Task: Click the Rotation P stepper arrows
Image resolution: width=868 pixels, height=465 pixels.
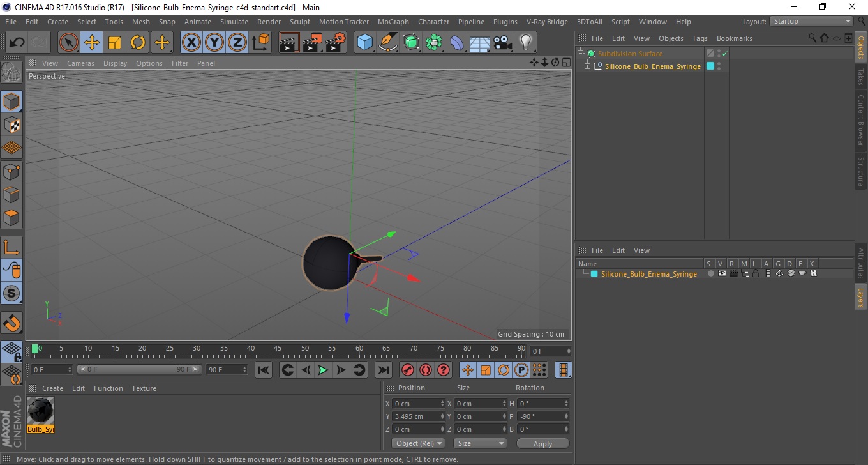Action: (566, 416)
